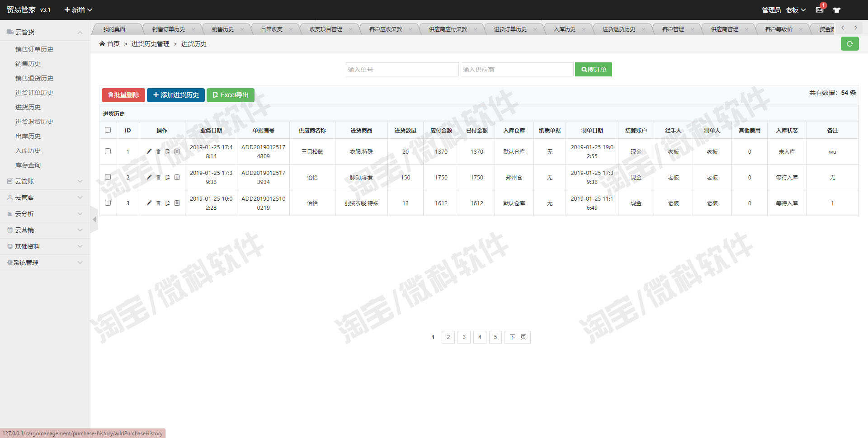The height and width of the screenshot is (438, 868).
Task: Export icon for purchase record ID 1
Action: tap(167, 151)
